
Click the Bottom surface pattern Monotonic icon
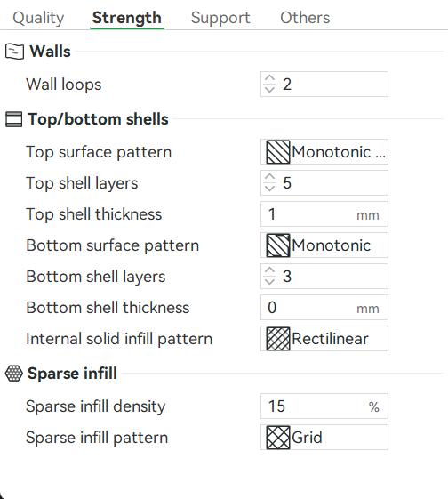point(278,245)
